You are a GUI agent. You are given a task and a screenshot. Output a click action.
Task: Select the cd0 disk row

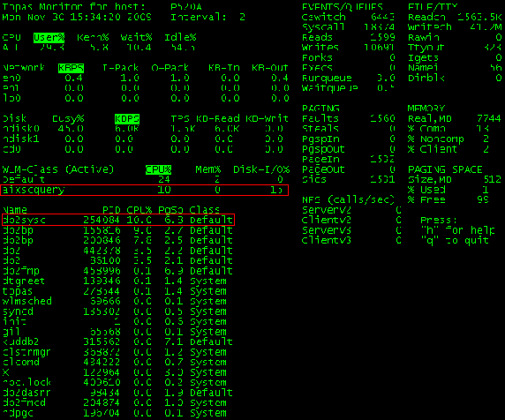144,149
